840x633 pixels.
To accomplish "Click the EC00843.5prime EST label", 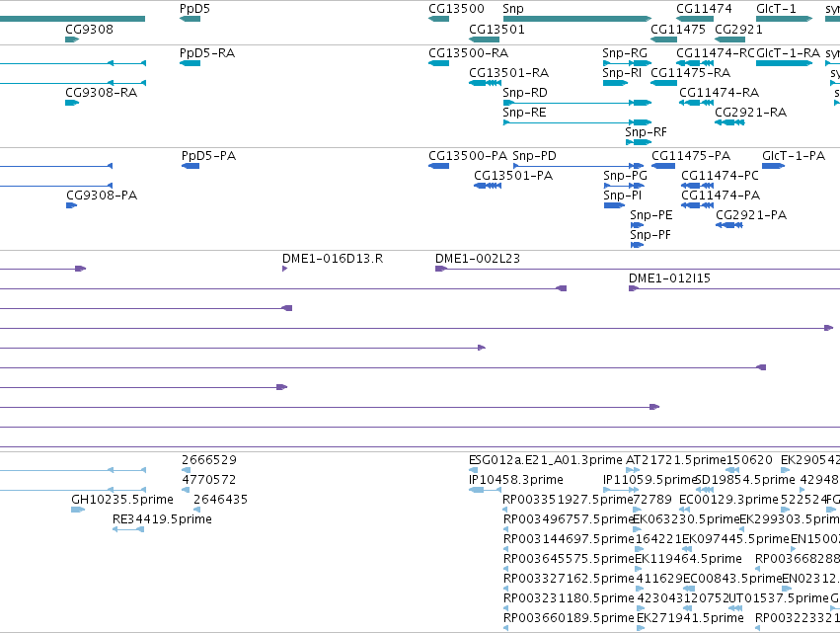I will [x=732, y=579].
